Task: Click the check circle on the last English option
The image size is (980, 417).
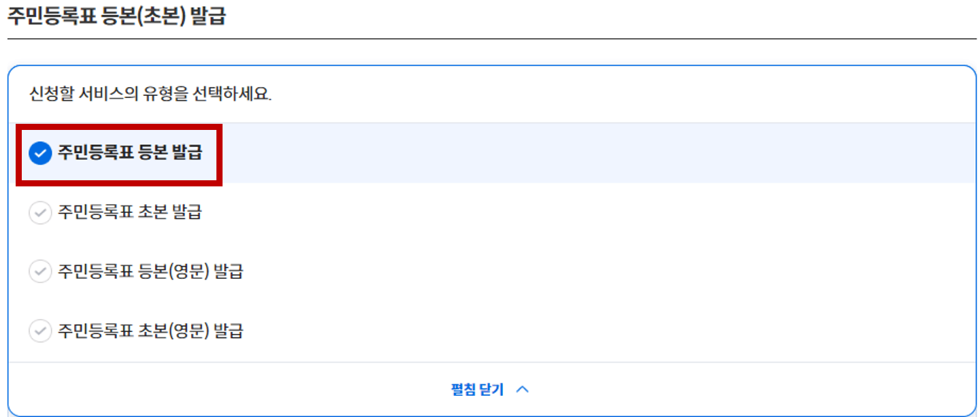Action: click(x=40, y=331)
